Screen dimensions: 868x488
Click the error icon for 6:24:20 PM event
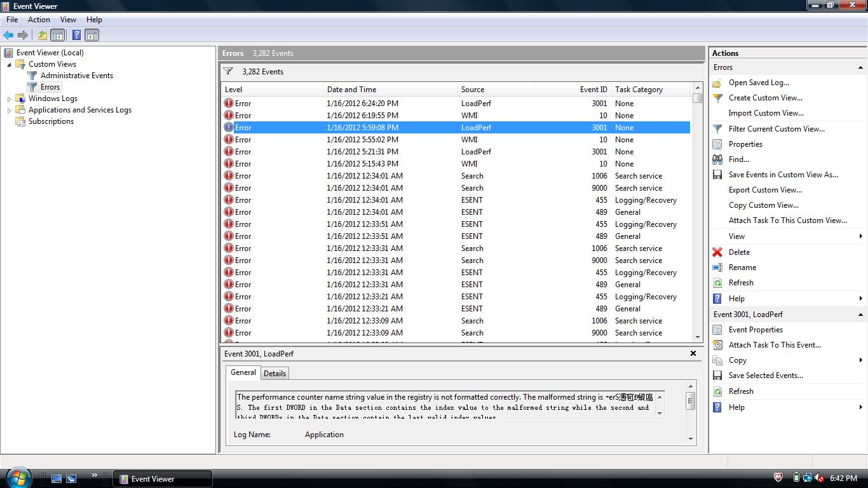pos(229,103)
